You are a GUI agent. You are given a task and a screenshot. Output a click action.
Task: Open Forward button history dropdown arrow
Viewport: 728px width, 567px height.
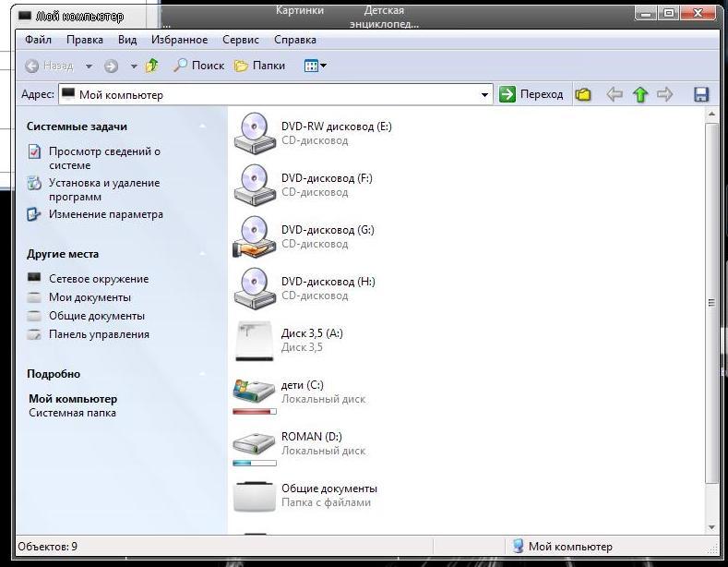pos(134,66)
